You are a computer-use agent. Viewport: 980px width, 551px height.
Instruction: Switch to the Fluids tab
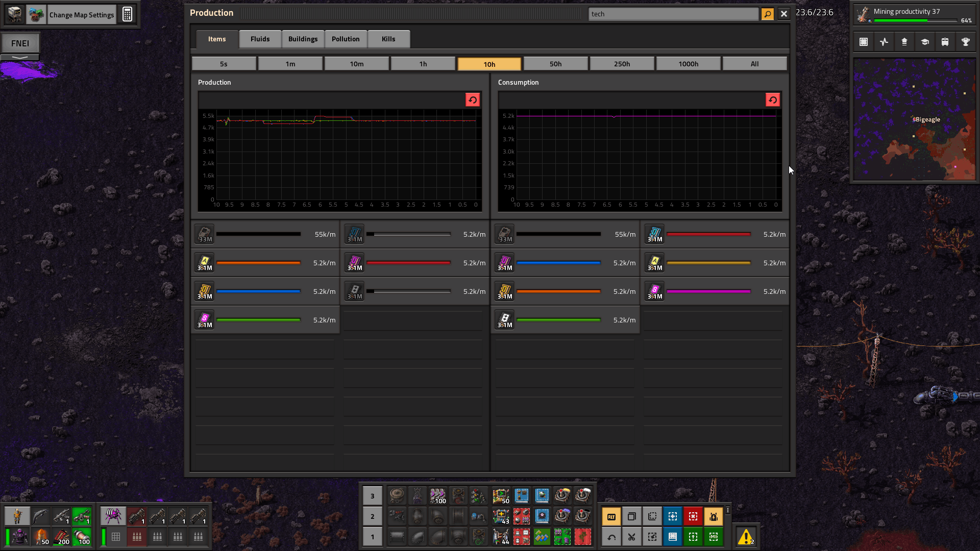click(260, 39)
